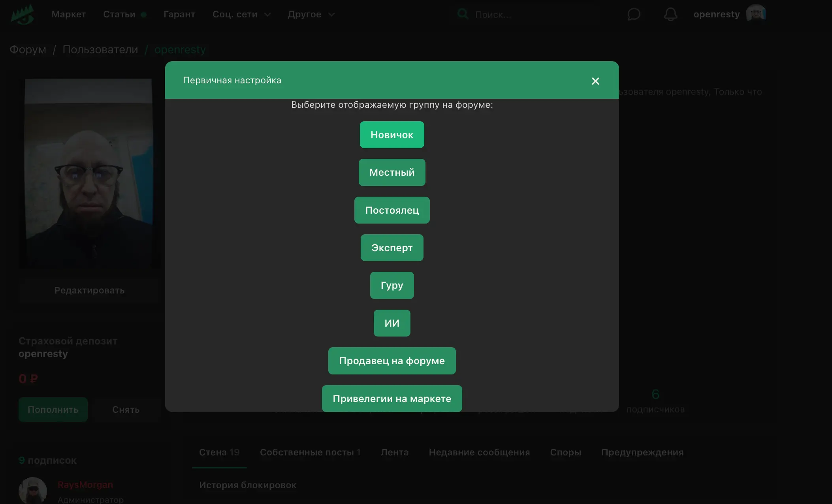Switch to the Споры tab
The height and width of the screenshot is (504, 832).
tap(565, 452)
